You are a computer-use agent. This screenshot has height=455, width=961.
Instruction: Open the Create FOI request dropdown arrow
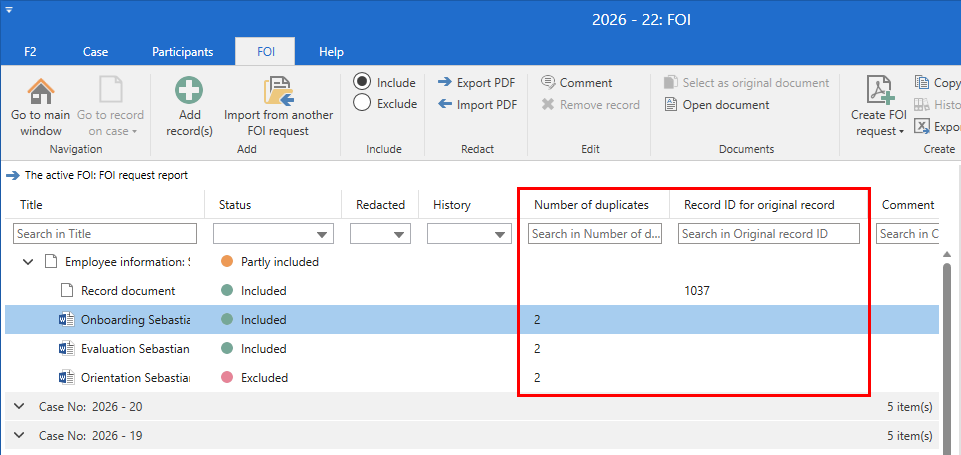900,132
